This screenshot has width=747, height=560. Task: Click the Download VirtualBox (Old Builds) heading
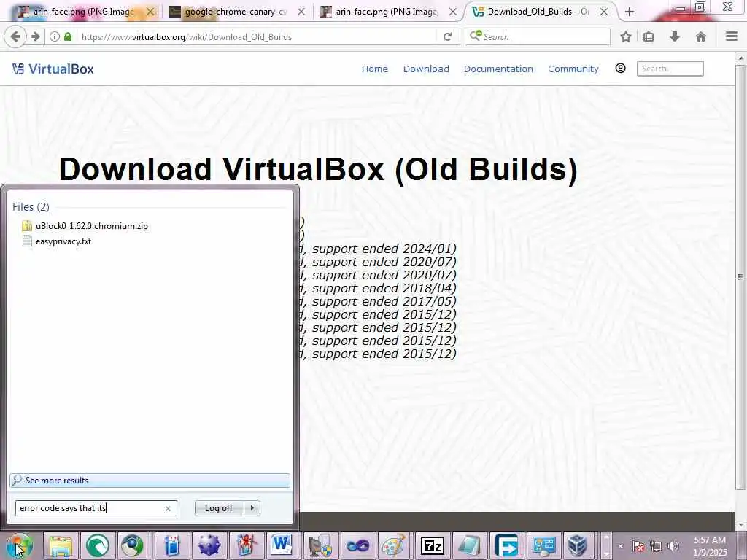[x=318, y=169]
